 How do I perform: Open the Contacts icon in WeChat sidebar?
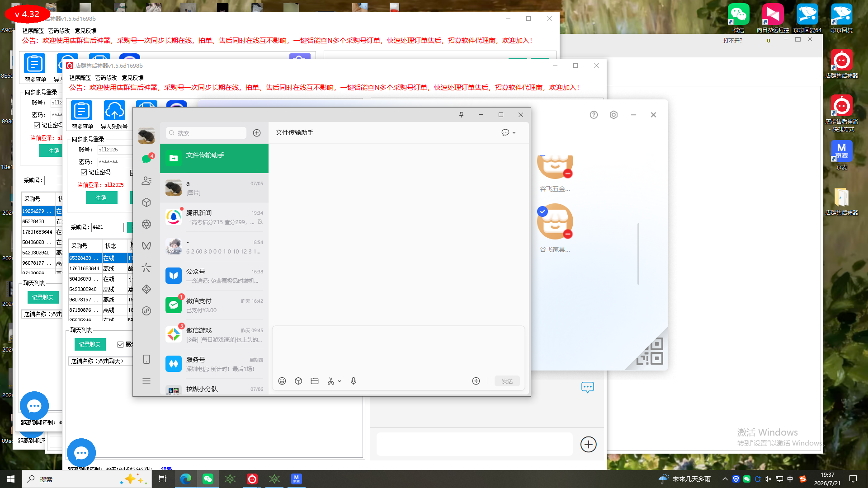coord(146,181)
